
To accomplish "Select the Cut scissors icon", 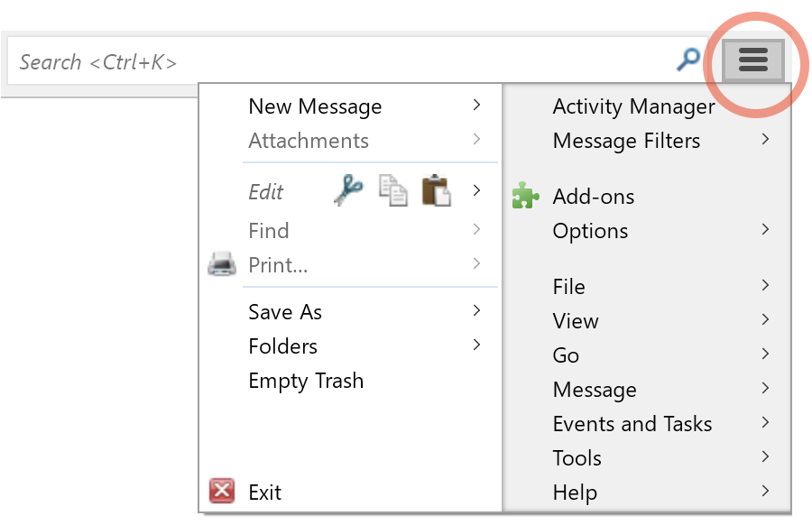I will 349,190.
